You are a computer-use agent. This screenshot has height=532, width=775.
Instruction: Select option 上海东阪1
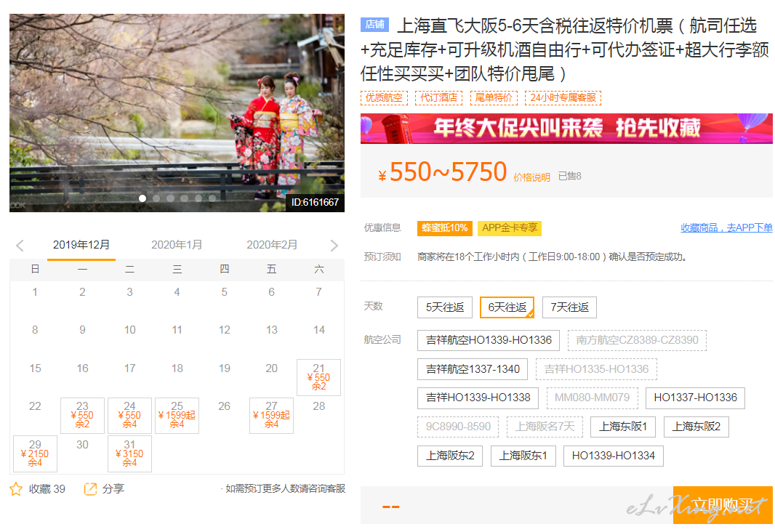[623, 427]
